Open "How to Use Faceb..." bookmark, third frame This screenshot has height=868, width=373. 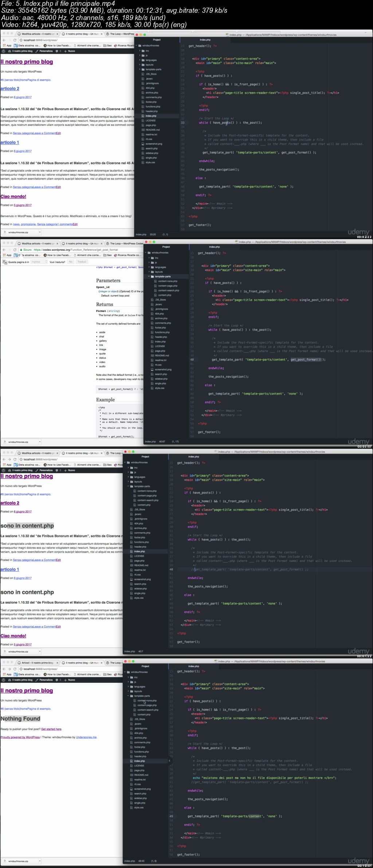coord(57,465)
